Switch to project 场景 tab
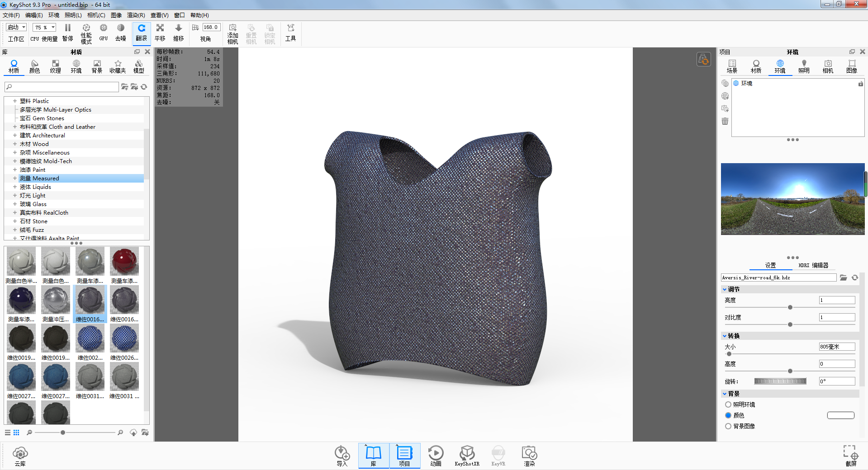This screenshot has height=470, width=868. tap(732, 66)
